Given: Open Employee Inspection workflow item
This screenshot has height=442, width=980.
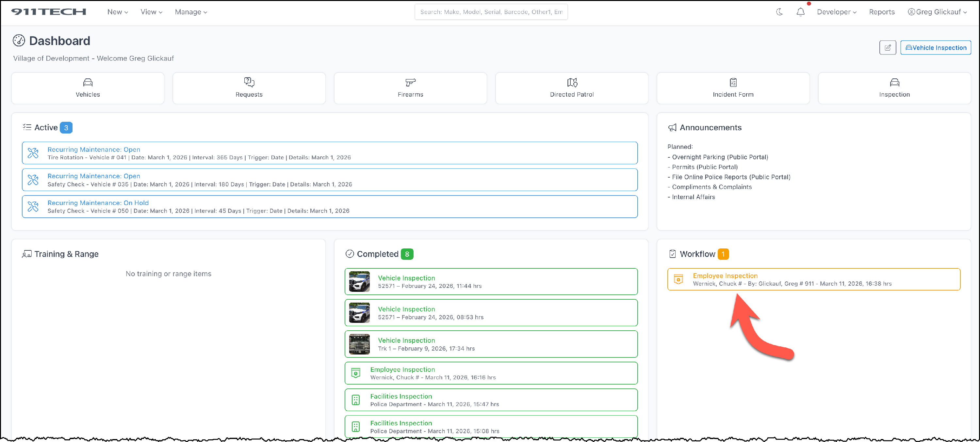Looking at the screenshot, I should click(813, 279).
